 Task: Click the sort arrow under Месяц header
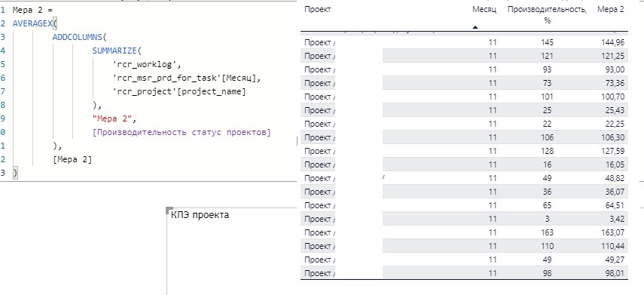(x=475, y=28)
